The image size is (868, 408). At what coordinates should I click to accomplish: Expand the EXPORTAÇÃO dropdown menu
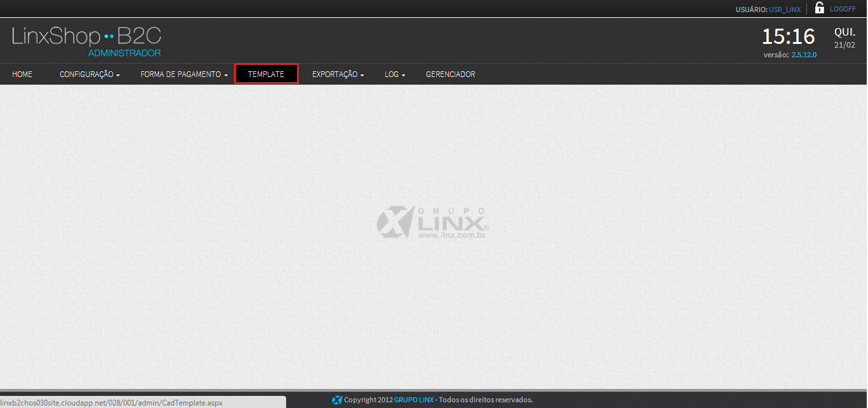(338, 74)
